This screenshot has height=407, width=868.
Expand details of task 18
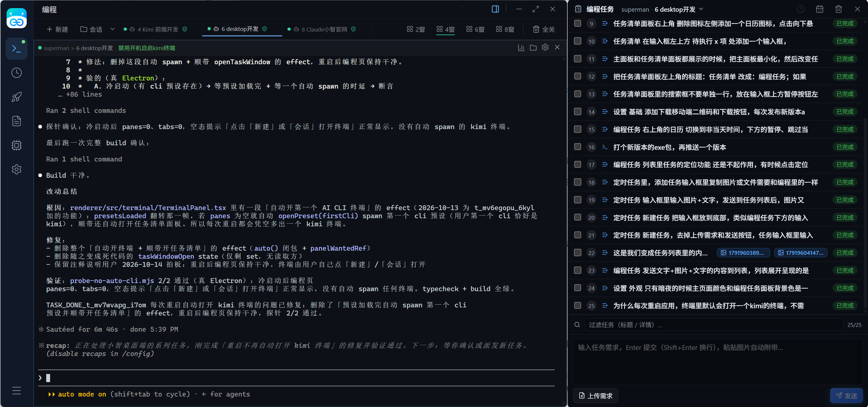[605, 182]
